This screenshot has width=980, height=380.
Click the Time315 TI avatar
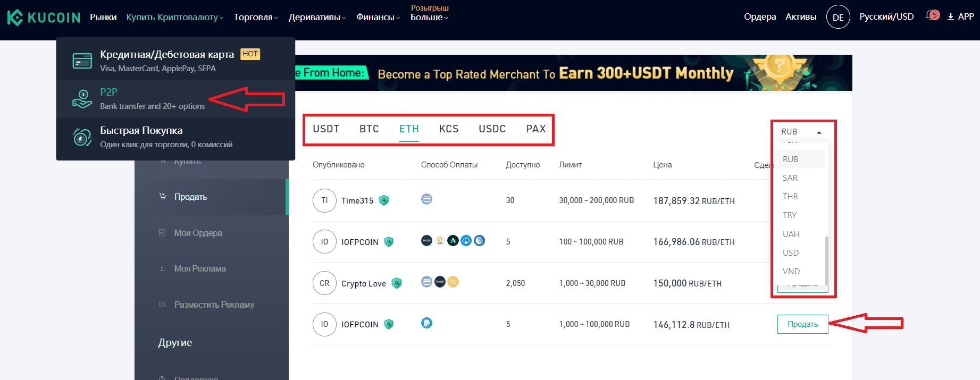(x=324, y=200)
